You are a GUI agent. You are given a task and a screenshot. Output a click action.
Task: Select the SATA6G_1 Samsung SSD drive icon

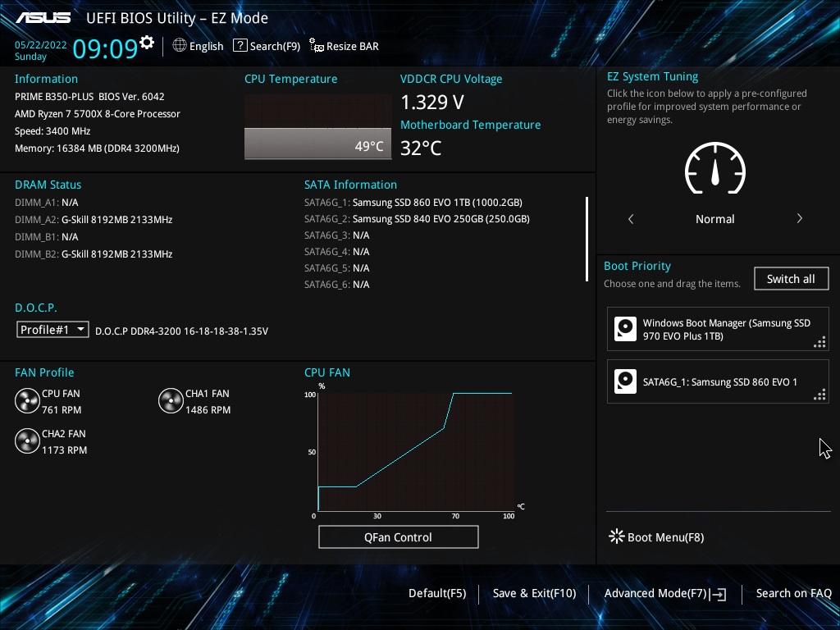[x=625, y=381]
